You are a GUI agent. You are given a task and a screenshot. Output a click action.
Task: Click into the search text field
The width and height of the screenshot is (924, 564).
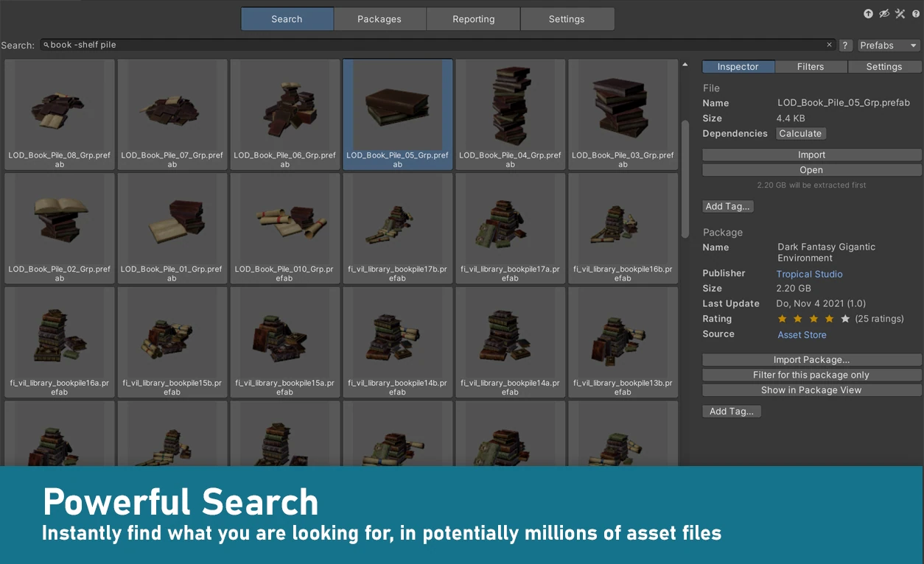coord(438,45)
